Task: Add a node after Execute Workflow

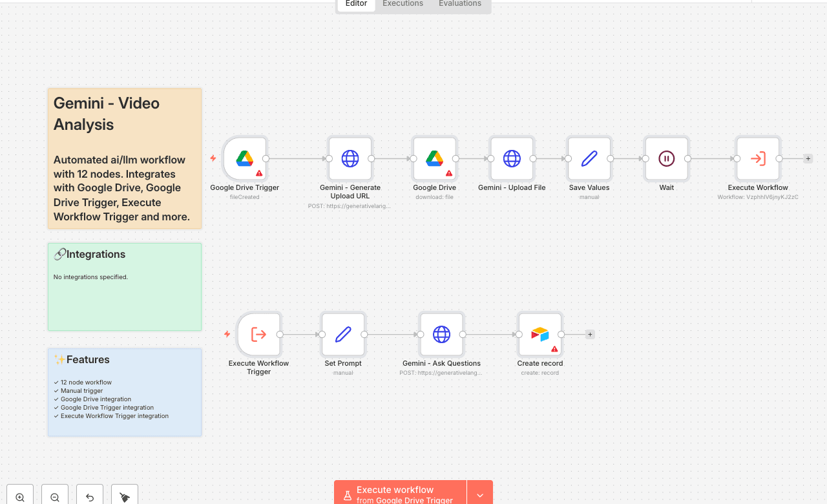Action: coord(808,158)
